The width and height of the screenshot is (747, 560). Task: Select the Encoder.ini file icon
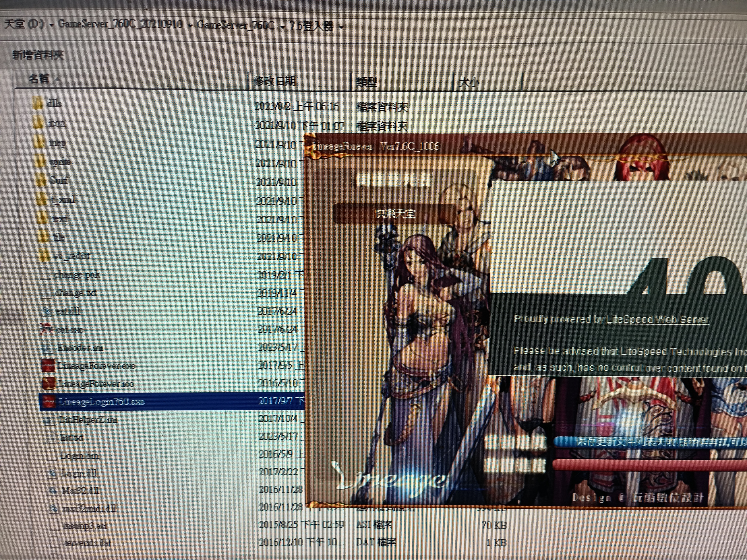[x=47, y=347]
